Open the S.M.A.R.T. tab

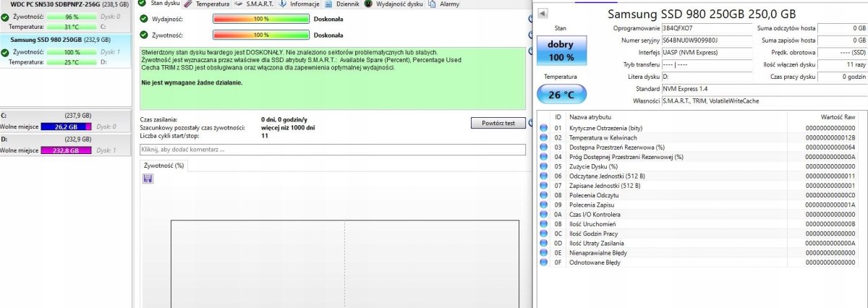[x=252, y=4]
